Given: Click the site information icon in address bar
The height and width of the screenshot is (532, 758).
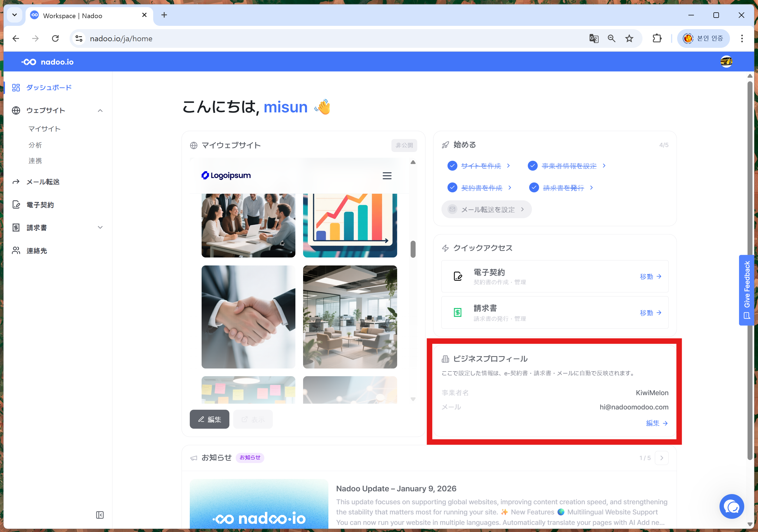Looking at the screenshot, I should [79, 38].
